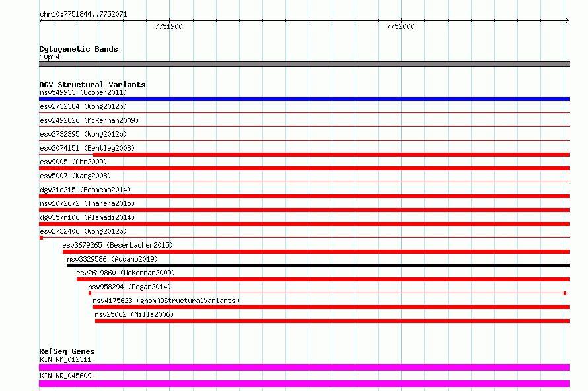Open variant nsv25062 (Mills2006) label
588x391 pixels.
[134, 314]
